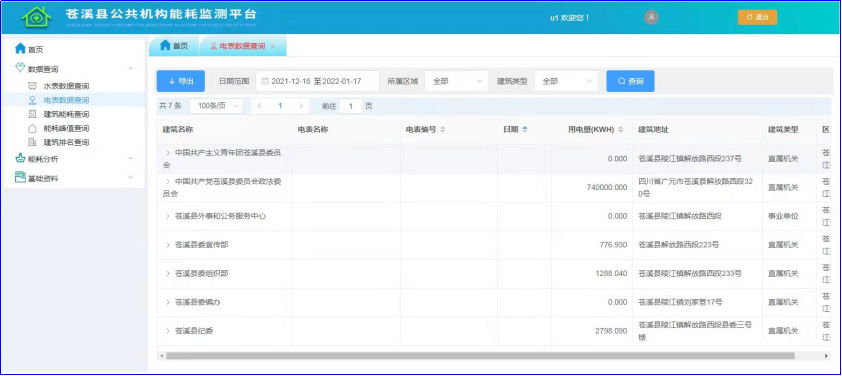Click address 苍溪县陵江镇刘家巷17号

click(680, 302)
